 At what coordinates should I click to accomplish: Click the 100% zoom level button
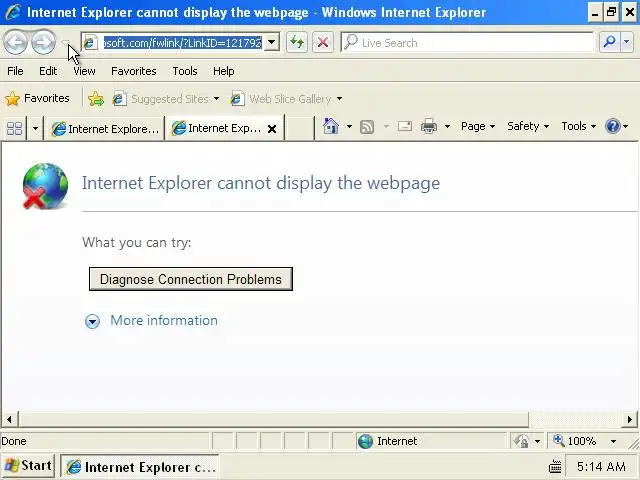click(x=576, y=441)
